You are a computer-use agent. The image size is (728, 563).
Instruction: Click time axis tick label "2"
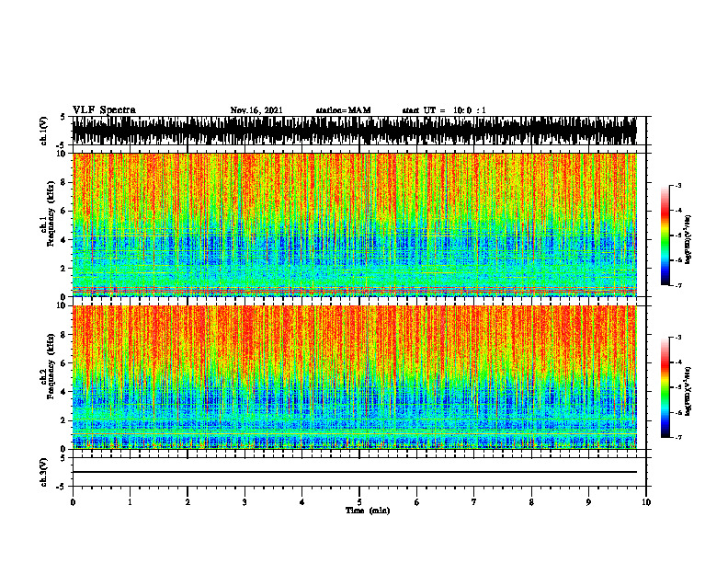click(188, 502)
